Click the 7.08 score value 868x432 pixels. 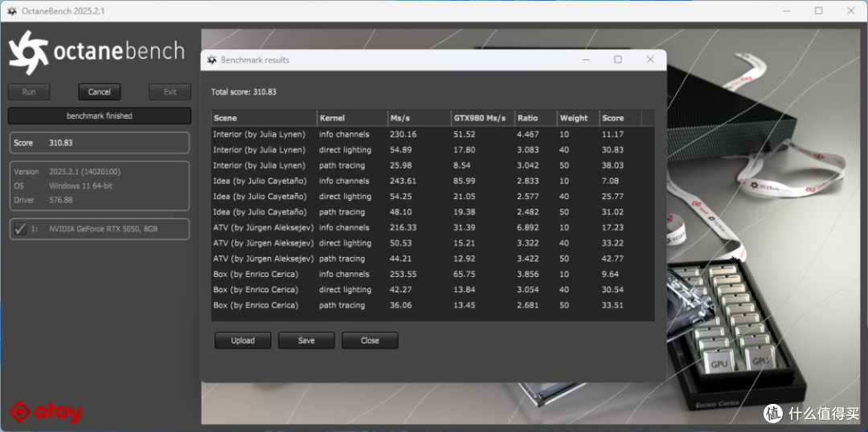point(611,181)
